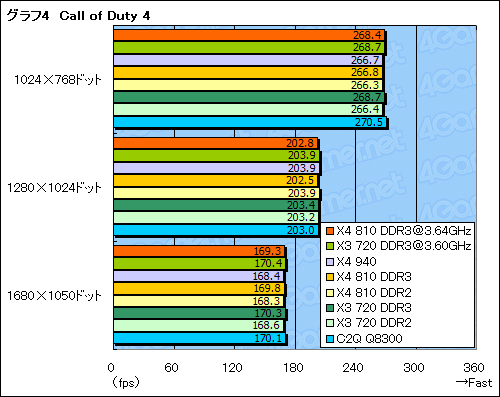Click the dark green X3 720 DDR3 legend swatch
The width and height of the screenshot is (500, 397).
pos(330,308)
